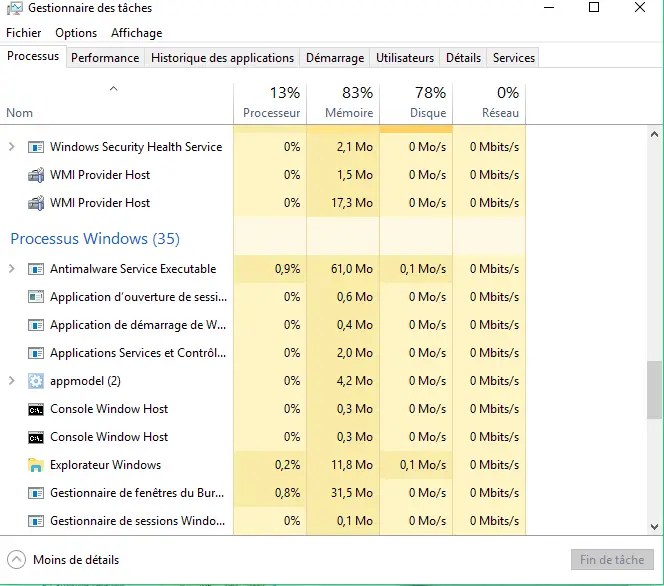
Task: Click the 0,8% processor value
Action: tap(288, 493)
